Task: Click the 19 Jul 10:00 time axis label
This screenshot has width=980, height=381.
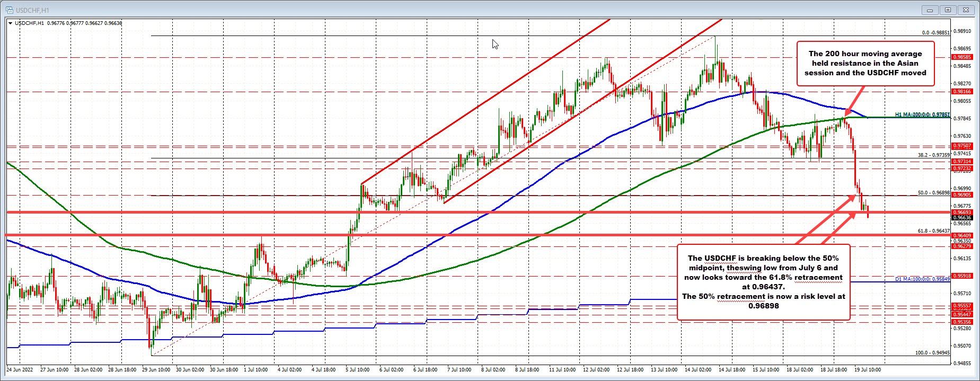Action: tap(868, 369)
